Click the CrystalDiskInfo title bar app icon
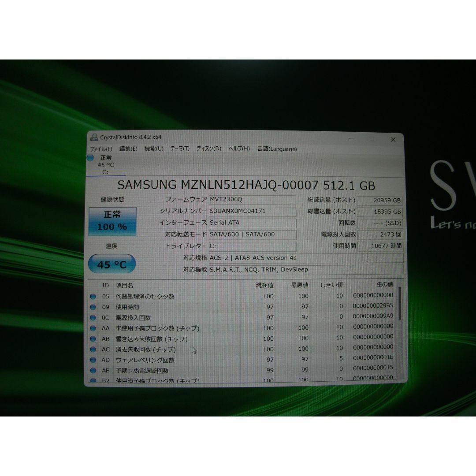The width and height of the screenshot is (476, 476). click(x=94, y=137)
